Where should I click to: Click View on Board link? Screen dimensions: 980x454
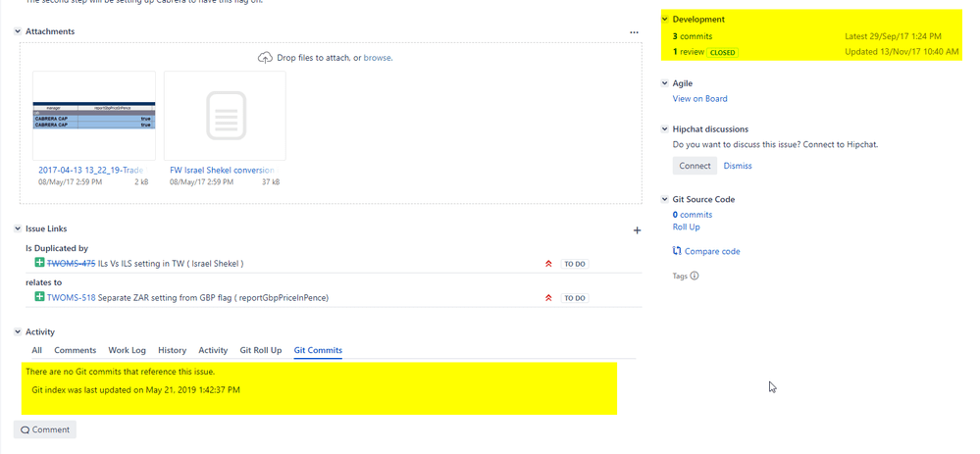point(700,99)
